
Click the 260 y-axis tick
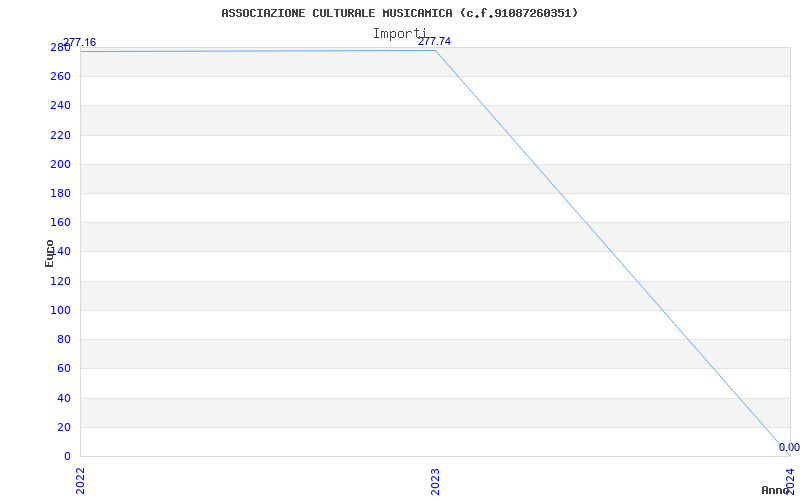[60, 77]
